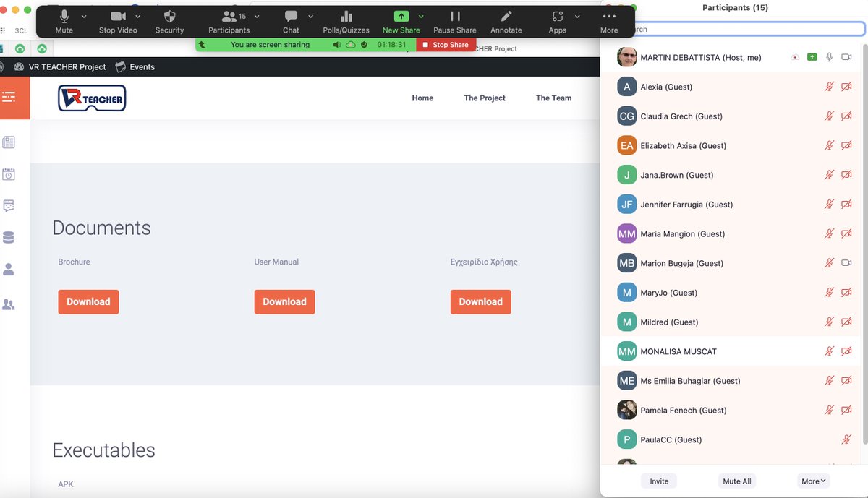Open More dropdown in Participants footer
The height and width of the screenshot is (498, 868).
coord(814,481)
